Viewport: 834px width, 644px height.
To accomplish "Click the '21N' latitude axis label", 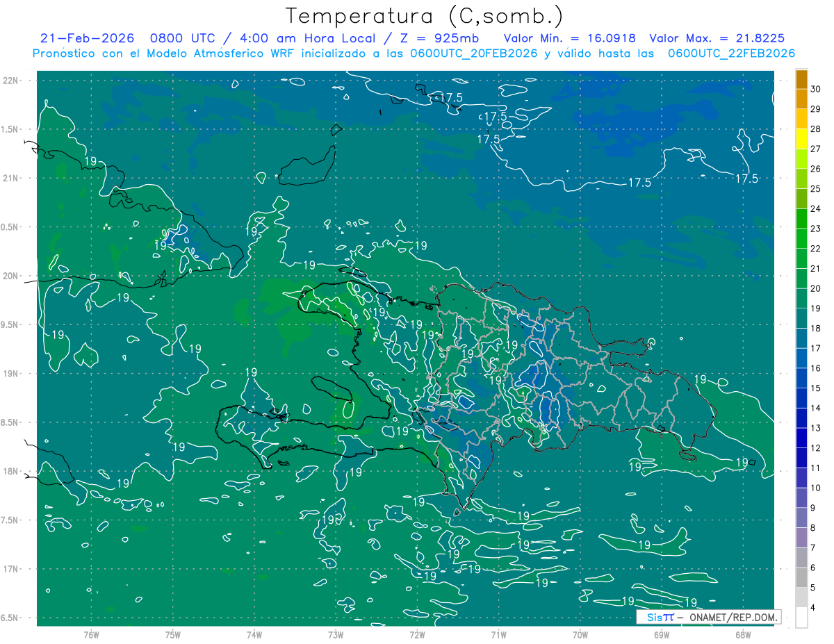I will point(10,179).
